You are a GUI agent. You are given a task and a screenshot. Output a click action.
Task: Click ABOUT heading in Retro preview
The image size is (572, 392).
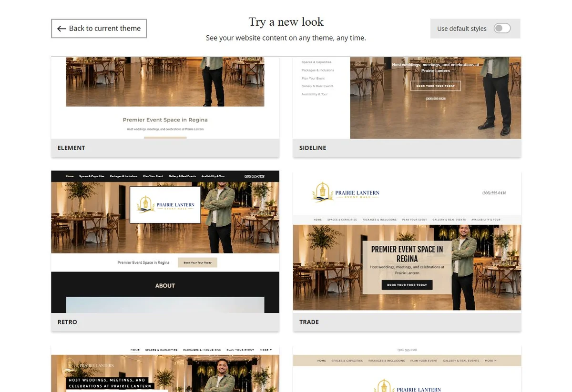pyautogui.click(x=165, y=285)
